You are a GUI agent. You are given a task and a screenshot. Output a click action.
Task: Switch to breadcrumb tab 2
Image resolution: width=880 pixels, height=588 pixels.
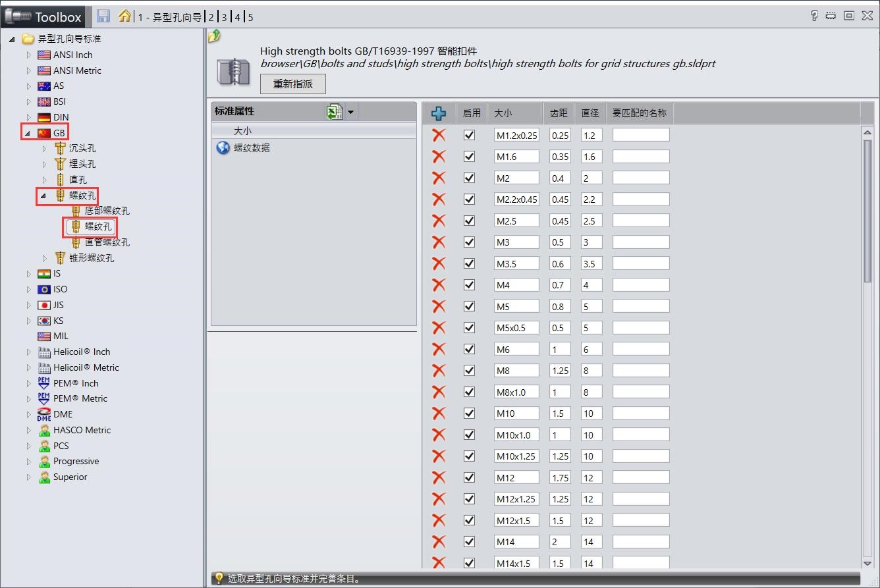[x=210, y=18]
